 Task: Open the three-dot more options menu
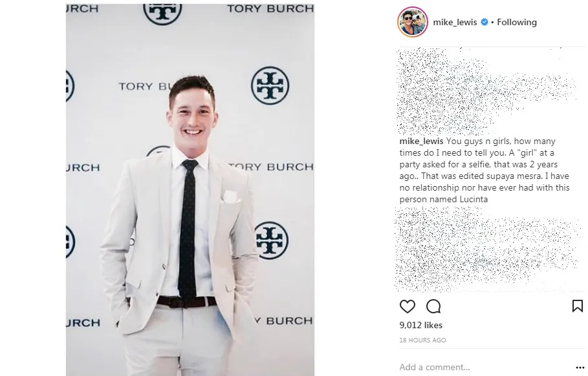[x=580, y=368]
